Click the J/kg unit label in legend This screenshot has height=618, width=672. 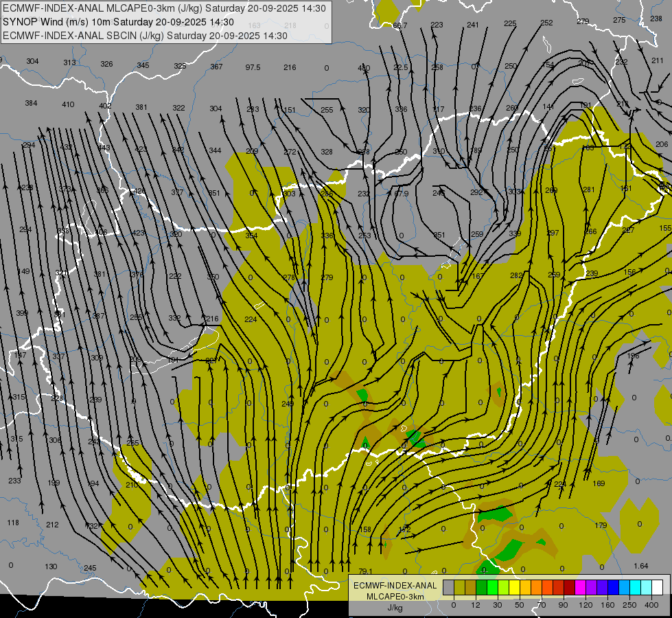pyautogui.click(x=395, y=608)
